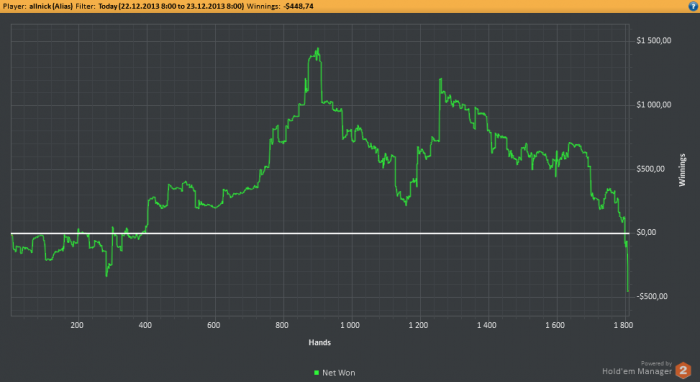This screenshot has height=382, width=700.
Task: Click the 400 x-axis tick label
Action: (x=145, y=325)
